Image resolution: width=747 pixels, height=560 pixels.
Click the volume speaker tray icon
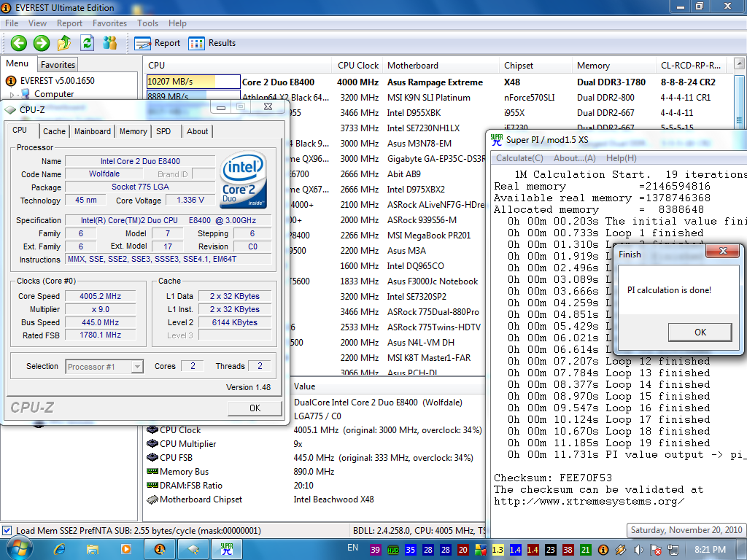(x=638, y=550)
